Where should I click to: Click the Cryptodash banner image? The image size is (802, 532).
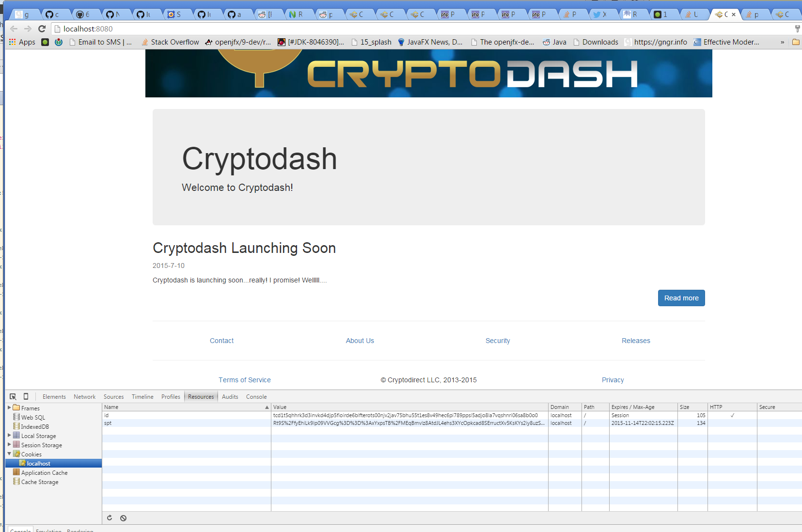point(429,73)
